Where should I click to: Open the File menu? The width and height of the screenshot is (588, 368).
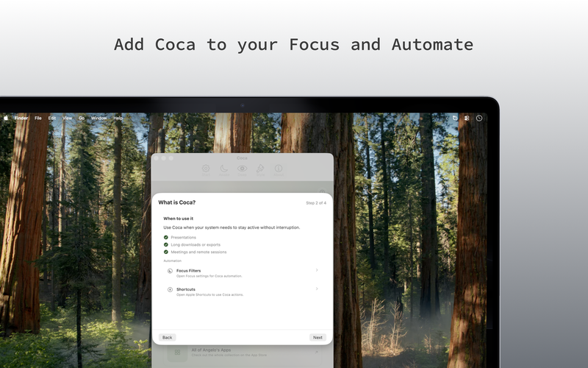pos(38,118)
